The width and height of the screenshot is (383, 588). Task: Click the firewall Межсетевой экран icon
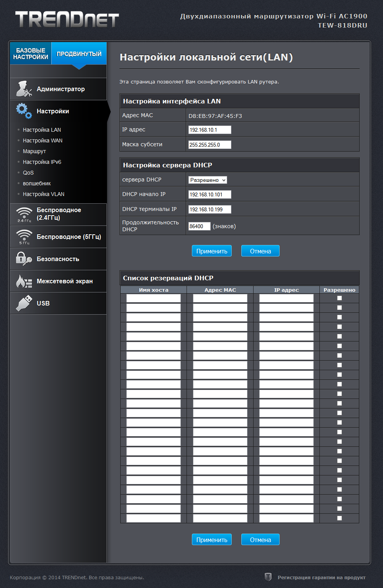(24, 281)
